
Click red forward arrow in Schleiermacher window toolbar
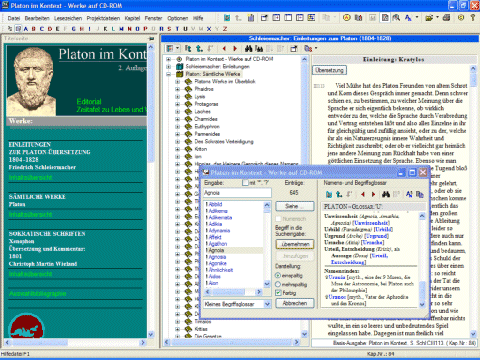coord(235,49)
